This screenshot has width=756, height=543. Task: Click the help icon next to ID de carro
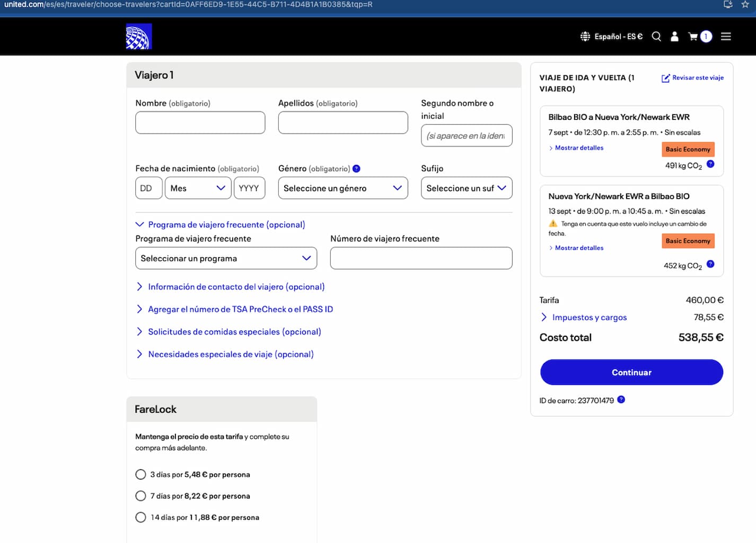pos(621,399)
